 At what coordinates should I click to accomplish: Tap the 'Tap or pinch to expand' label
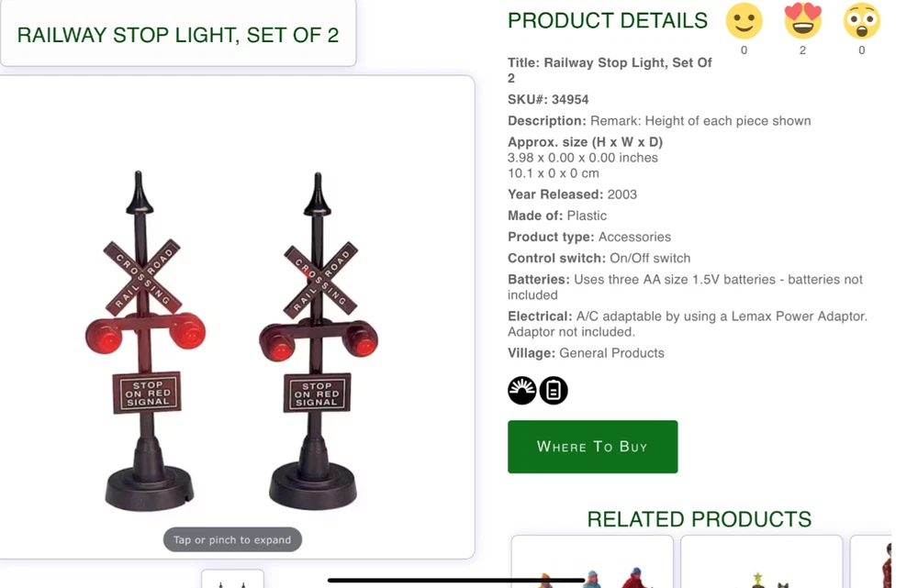pos(232,539)
